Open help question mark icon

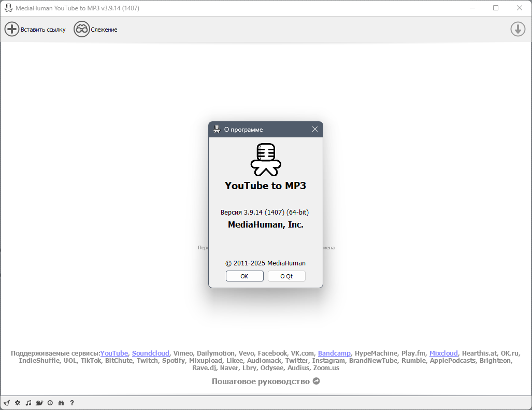pyautogui.click(x=72, y=403)
